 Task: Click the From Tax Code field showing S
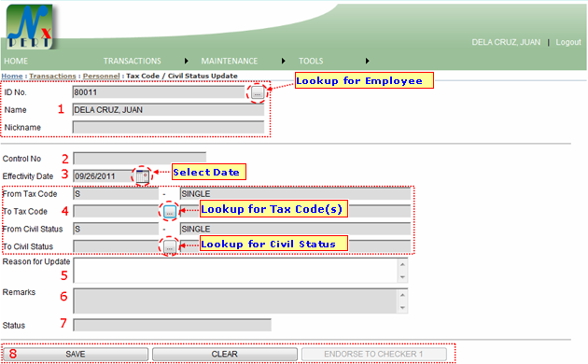117,194
